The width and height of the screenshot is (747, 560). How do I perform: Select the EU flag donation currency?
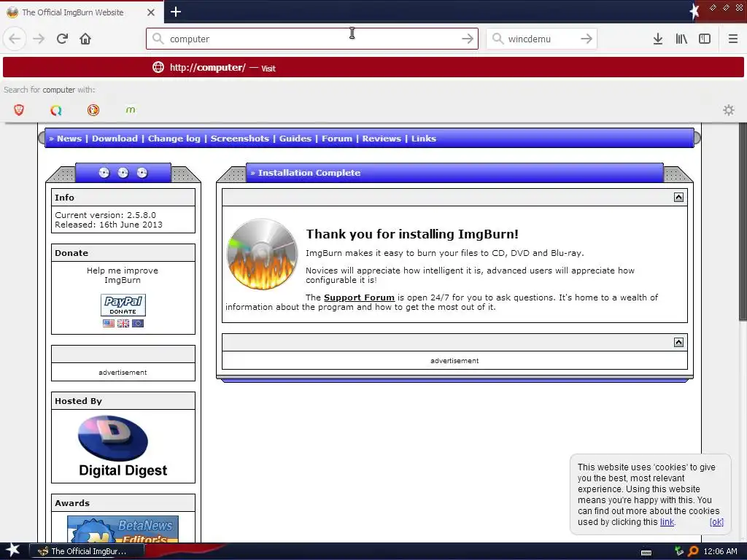[138, 323]
